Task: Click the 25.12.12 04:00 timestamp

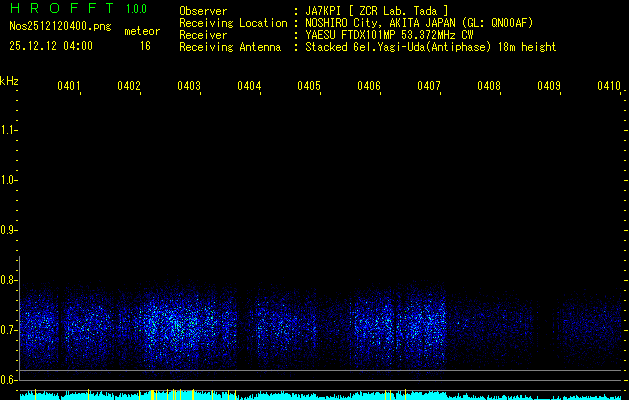Action: click(50, 46)
